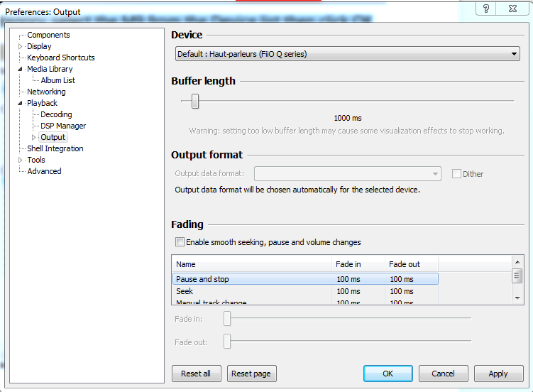The image size is (533, 392).
Task: Click Seek row Fade in 100 ms
Action: tap(348, 291)
